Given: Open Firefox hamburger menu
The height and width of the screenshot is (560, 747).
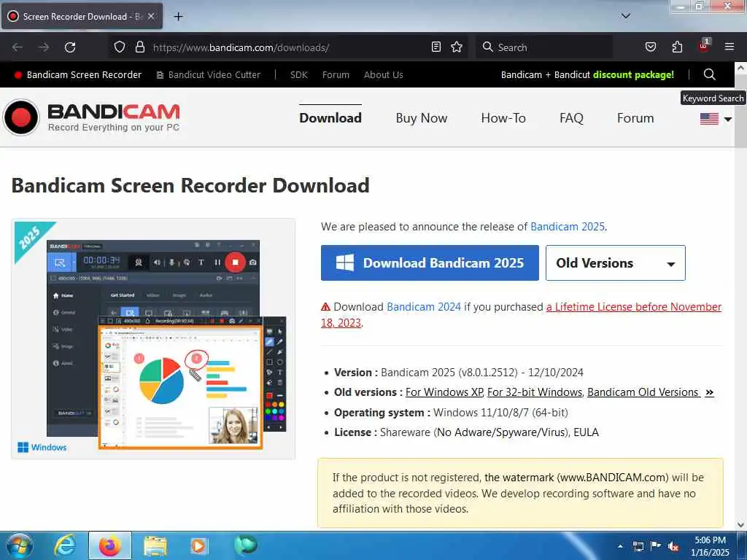Looking at the screenshot, I should click(x=729, y=47).
